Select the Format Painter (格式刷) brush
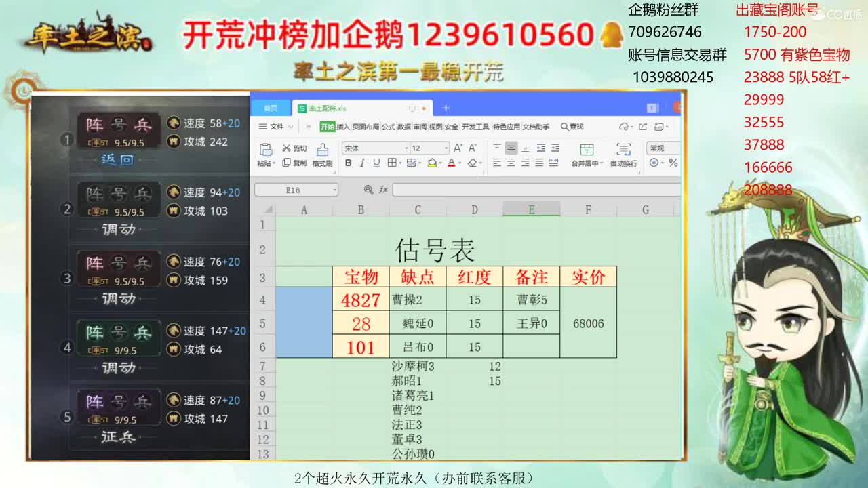This screenshot has height=488, width=868. pyautogui.click(x=323, y=149)
